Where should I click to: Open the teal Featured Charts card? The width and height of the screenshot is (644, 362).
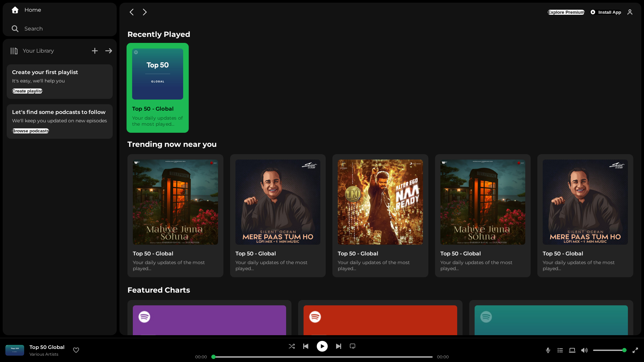coord(551,318)
